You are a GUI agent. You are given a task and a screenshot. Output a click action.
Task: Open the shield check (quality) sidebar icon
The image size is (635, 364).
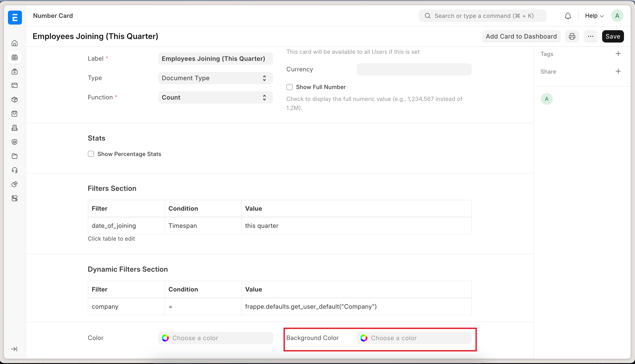coord(15,142)
